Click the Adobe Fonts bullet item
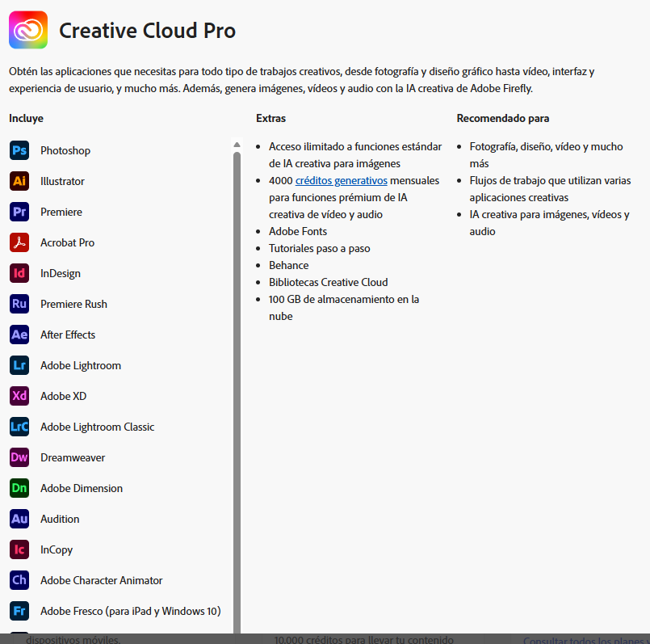 [x=298, y=231]
